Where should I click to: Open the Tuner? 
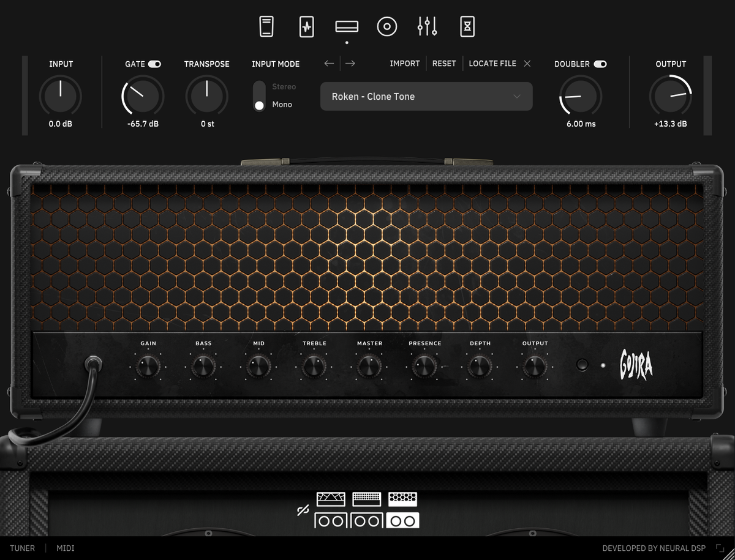point(22,548)
